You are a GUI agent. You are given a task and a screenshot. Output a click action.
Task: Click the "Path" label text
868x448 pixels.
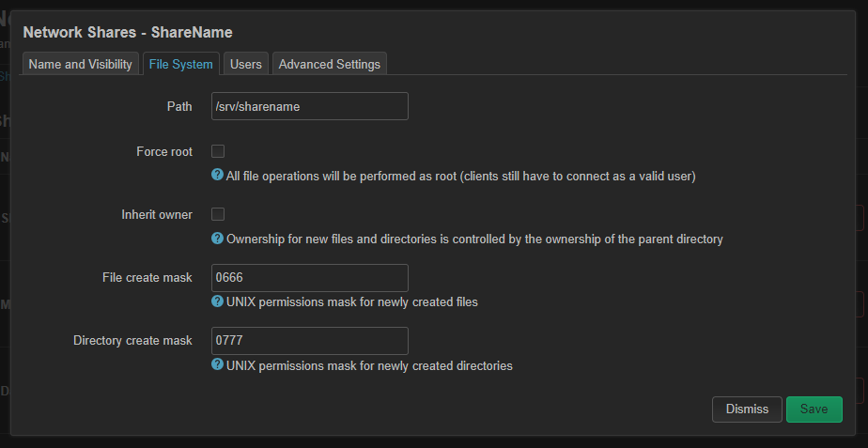click(178, 106)
